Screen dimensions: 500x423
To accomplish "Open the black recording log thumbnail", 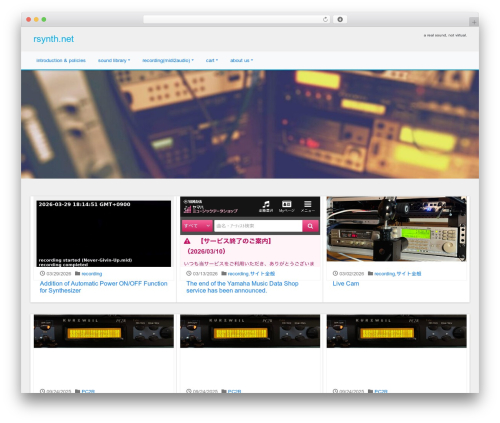I will 104,233.
